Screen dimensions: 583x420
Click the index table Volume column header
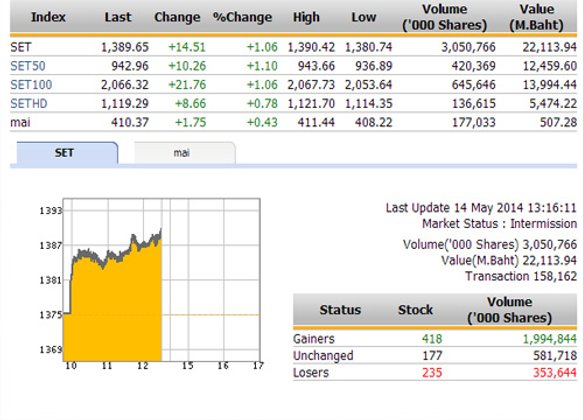[445, 17]
